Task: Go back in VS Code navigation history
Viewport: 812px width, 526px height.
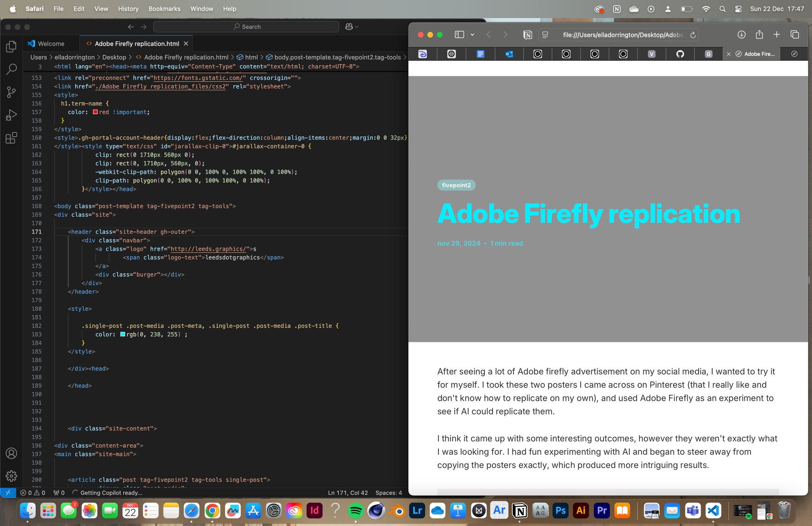Action: pyautogui.click(x=131, y=27)
